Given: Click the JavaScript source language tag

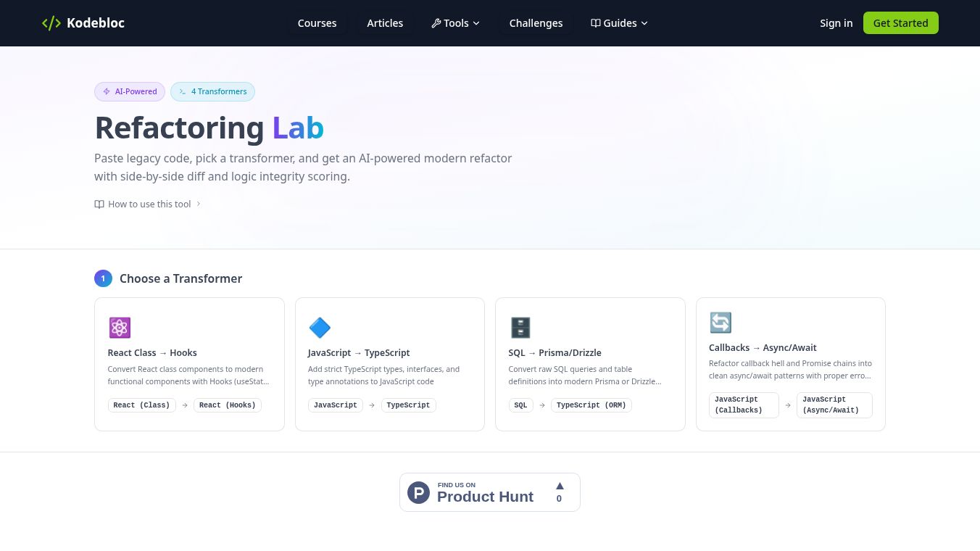Looking at the screenshot, I should [336, 405].
